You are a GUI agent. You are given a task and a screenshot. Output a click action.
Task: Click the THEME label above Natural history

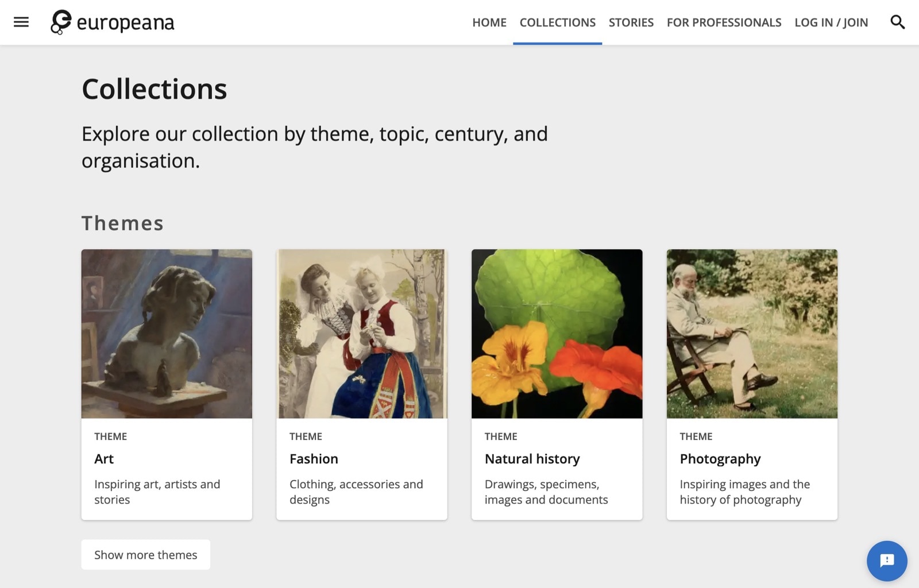(501, 436)
